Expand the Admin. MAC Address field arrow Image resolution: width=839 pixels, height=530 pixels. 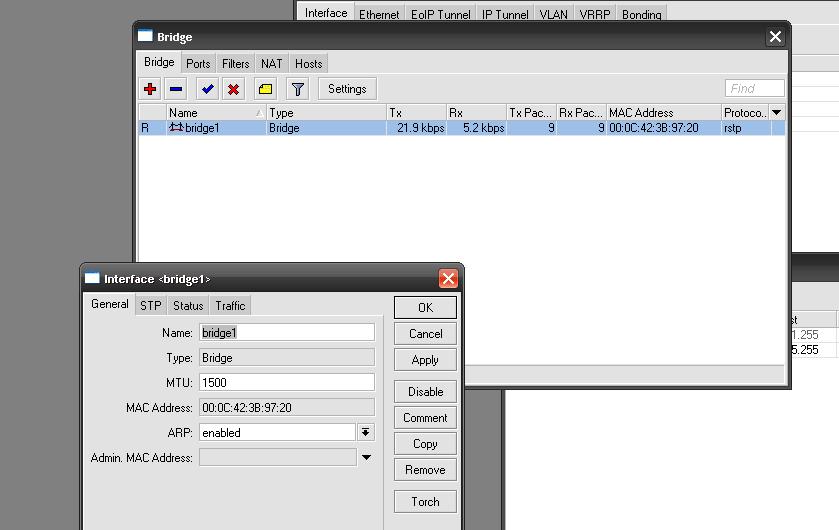[366, 457]
